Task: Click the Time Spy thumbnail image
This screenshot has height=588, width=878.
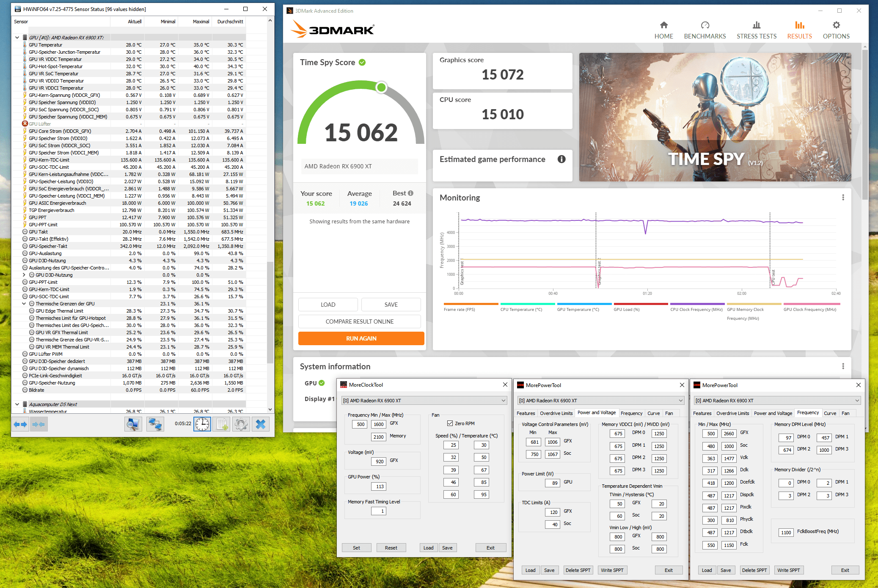Action: point(715,117)
